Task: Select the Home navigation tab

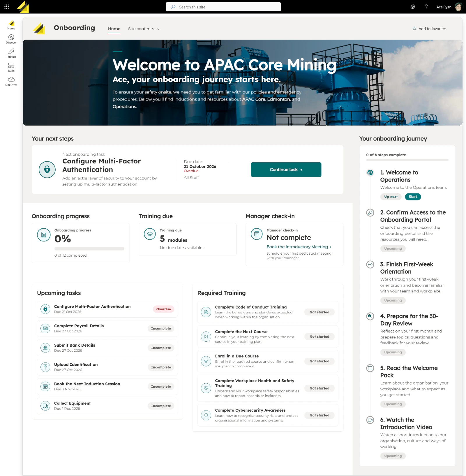Action: pos(114,29)
